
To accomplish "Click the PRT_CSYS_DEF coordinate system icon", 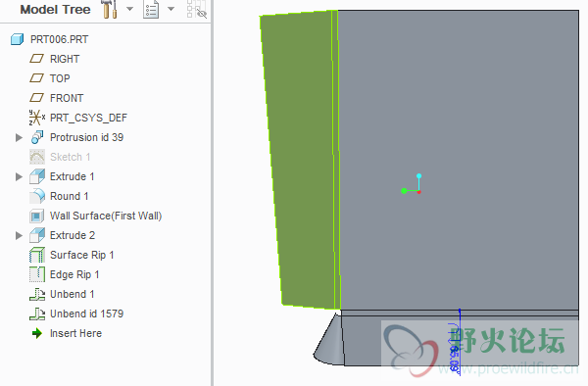I will pyautogui.click(x=37, y=118).
